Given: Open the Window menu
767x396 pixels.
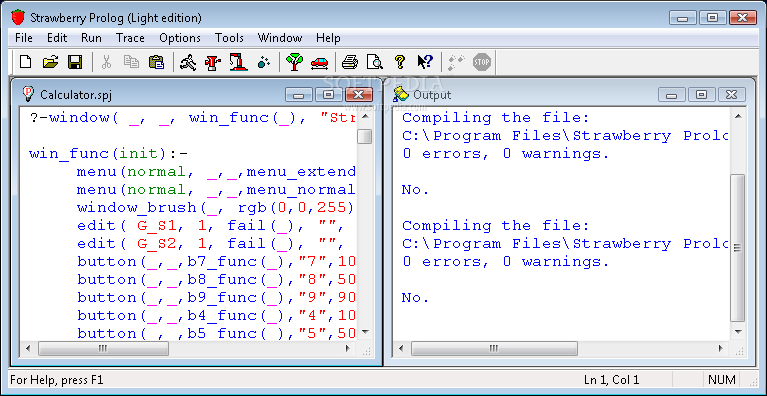Looking at the screenshot, I should 280,38.
